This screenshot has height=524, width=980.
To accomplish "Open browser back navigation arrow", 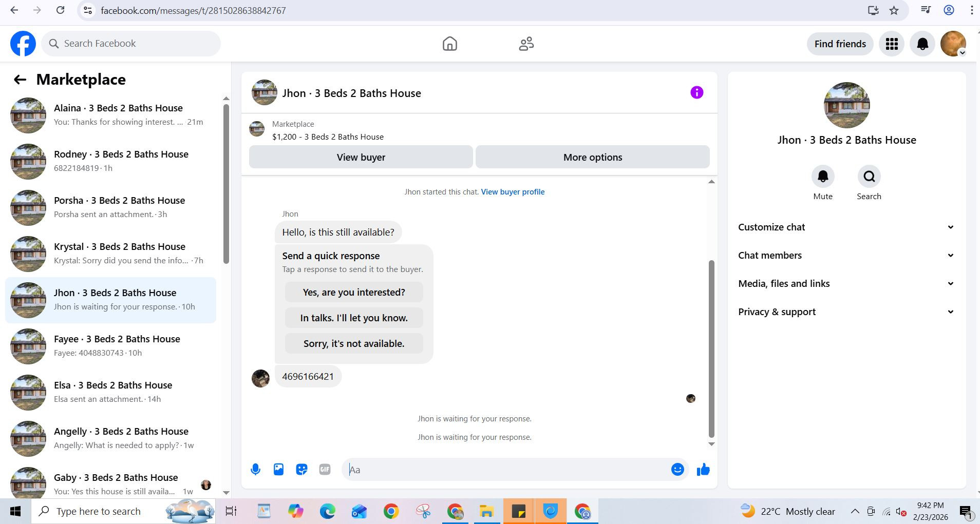I will click(x=14, y=10).
